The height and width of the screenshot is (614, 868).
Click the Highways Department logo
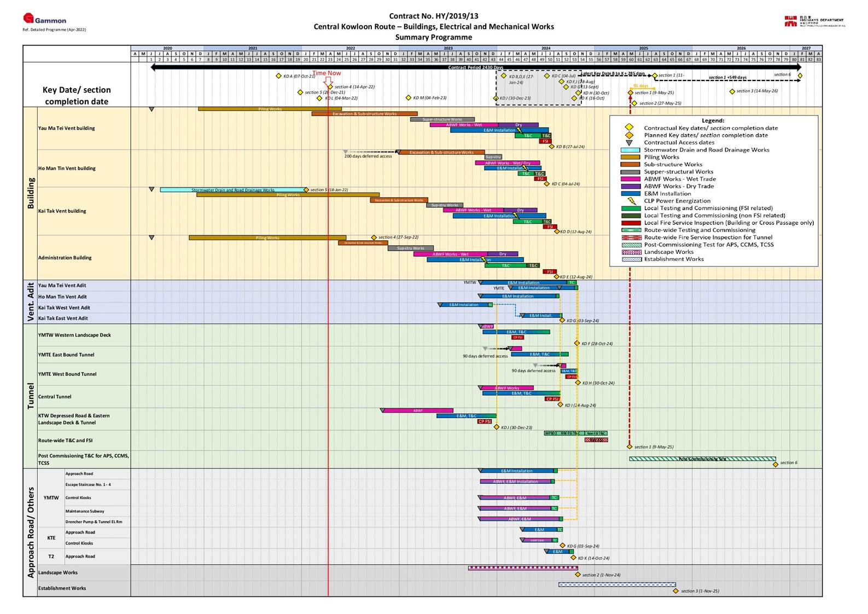814,21
